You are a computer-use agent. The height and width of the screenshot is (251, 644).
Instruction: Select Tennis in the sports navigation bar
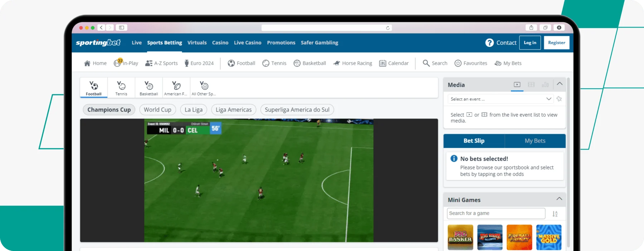coord(274,63)
